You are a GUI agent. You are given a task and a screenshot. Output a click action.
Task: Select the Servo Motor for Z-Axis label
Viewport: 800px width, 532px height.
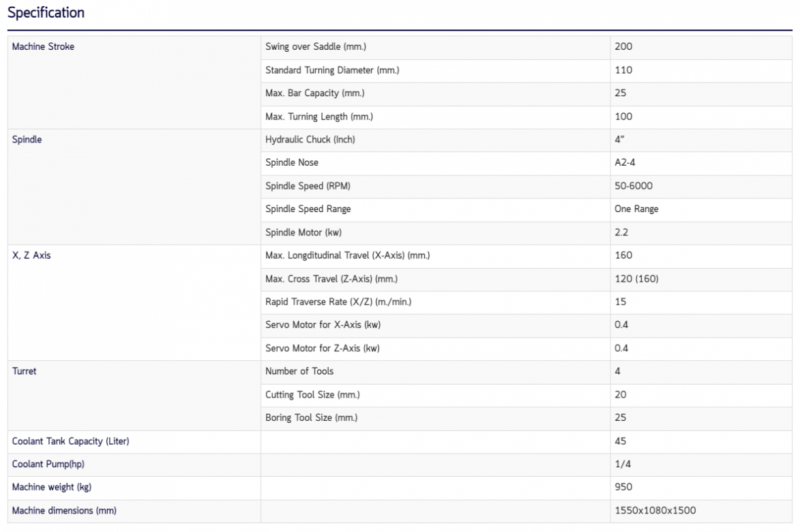coord(322,349)
